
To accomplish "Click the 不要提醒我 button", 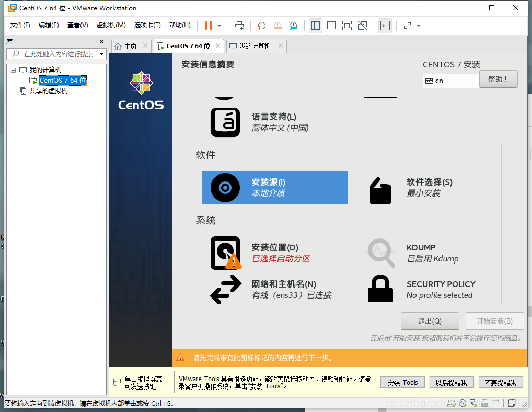I will [x=501, y=383].
